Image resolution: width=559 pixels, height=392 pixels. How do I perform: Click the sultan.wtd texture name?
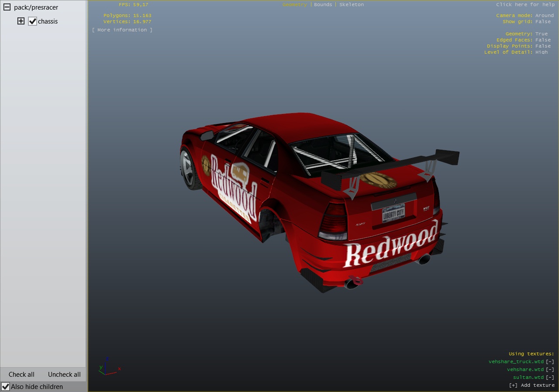(528, 377)
